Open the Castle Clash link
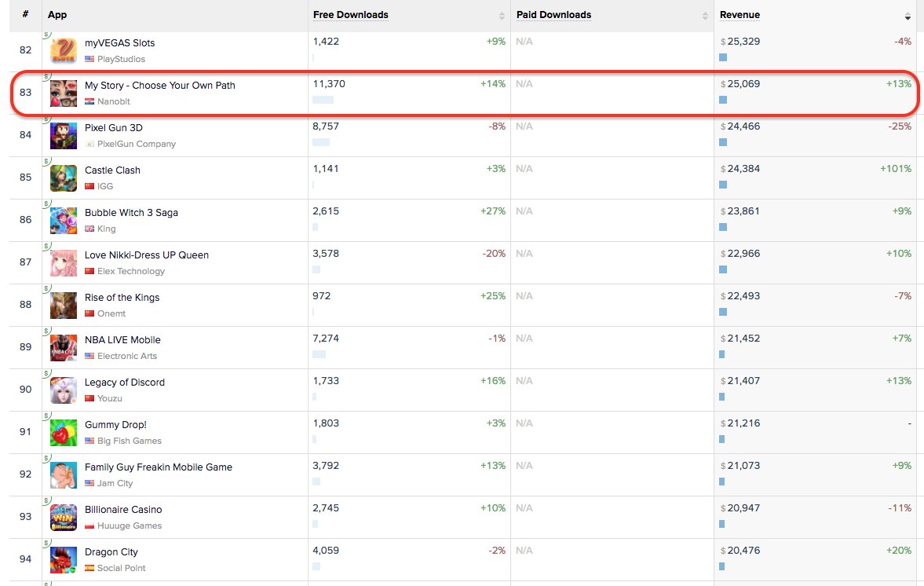This screenshot has width=924, height=586. [112, 170]
